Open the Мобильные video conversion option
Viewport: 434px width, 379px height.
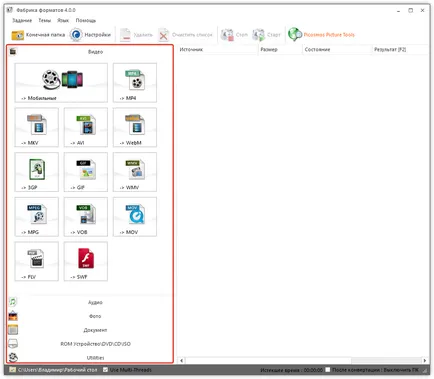(x=61, y=82)
